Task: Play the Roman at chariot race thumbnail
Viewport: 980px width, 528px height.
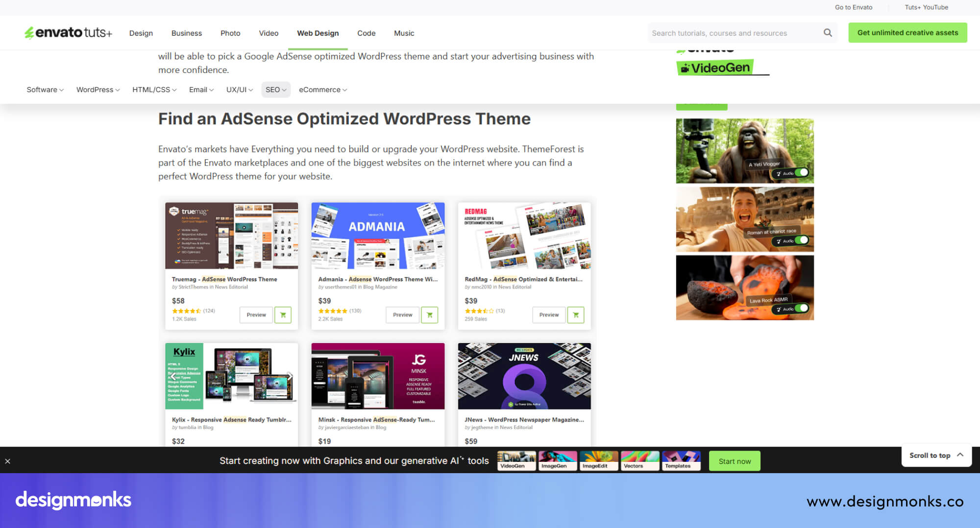Action: tap(744, 219)
